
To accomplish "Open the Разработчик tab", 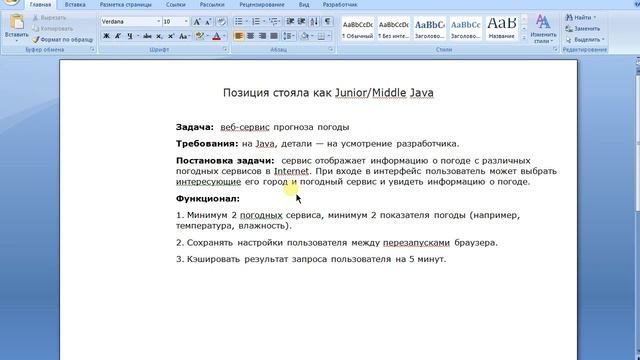I will point(340,4).
